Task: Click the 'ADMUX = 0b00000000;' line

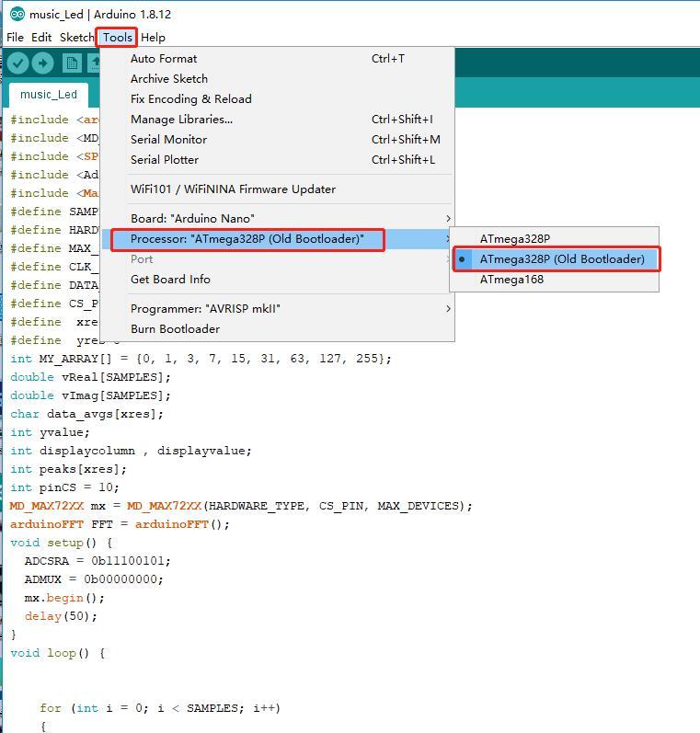Action: point(94,579)
